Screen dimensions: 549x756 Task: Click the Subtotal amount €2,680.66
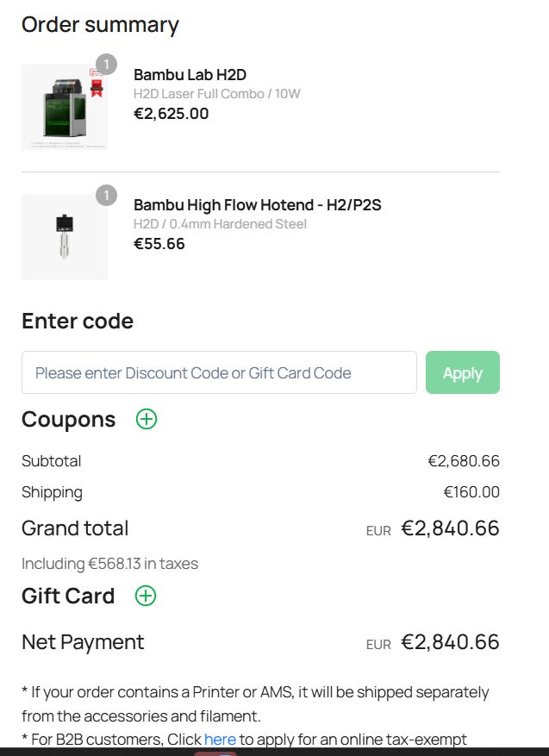coord(463,461)
